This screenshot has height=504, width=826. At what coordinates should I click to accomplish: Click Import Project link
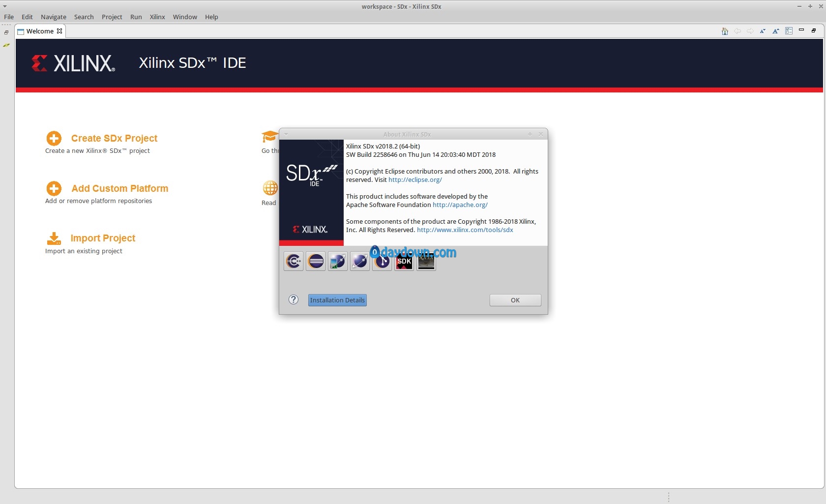pyautogui.click(x=103, y=238)
